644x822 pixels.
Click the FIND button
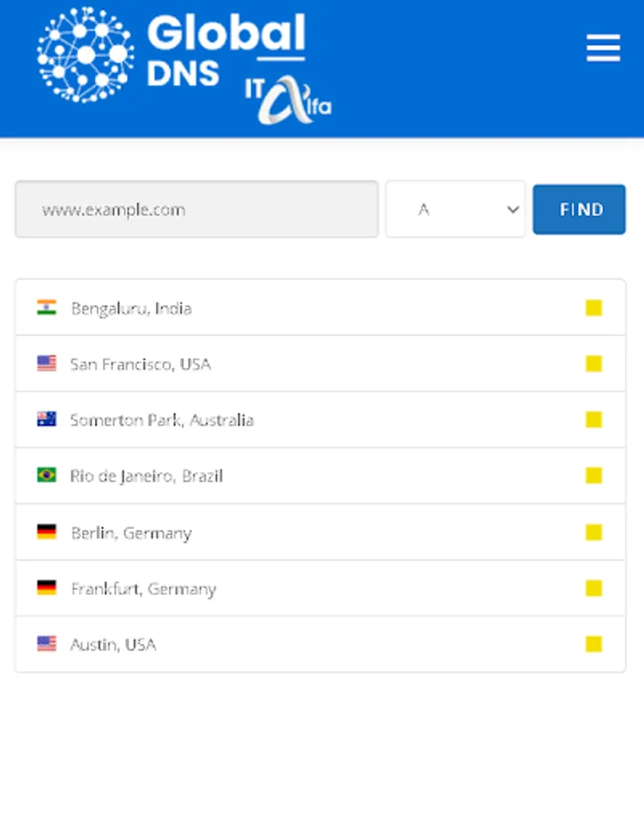579,209
